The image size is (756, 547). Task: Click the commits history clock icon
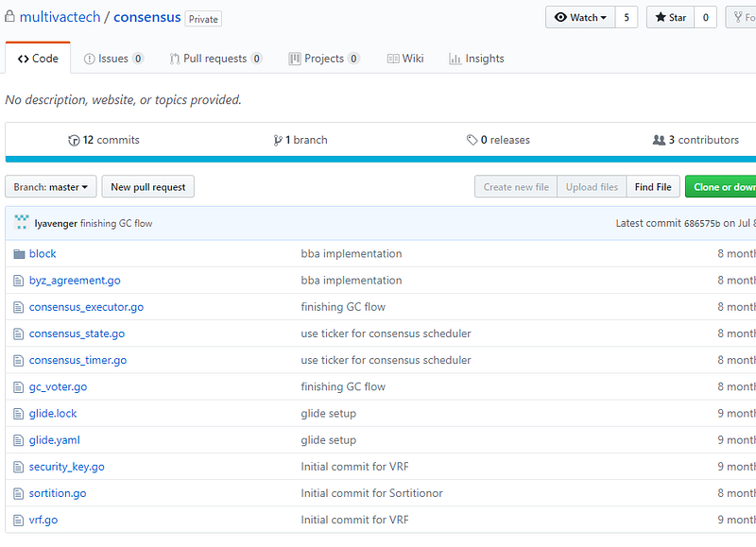coord(74,140)
